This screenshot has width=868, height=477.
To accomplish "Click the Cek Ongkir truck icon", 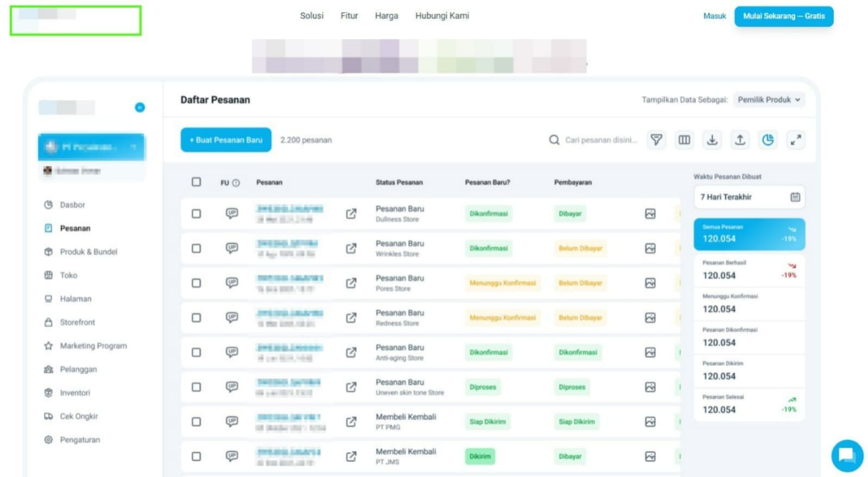I will [48, 416].
